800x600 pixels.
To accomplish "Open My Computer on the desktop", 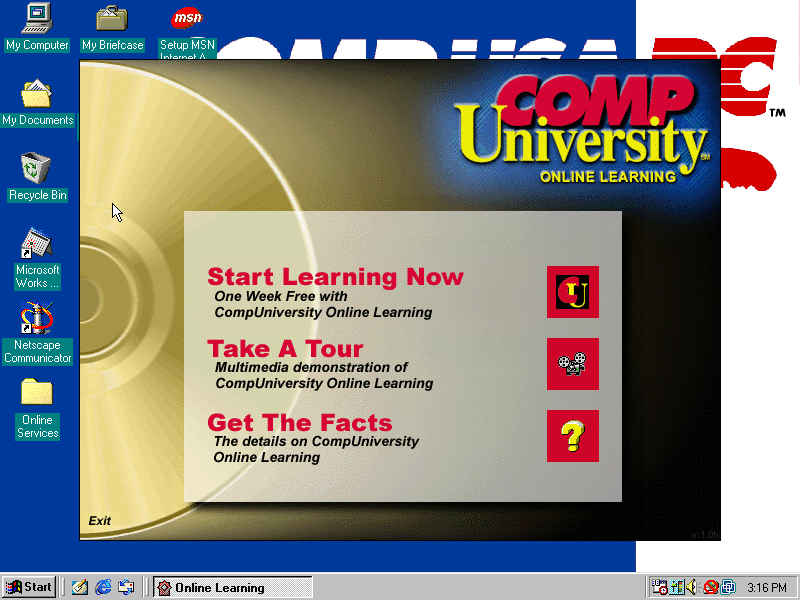I will click(x=37, y=22).
